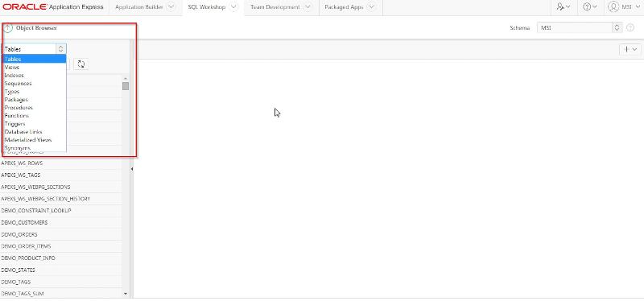Click the plus create object button
This screenshot has width=644, height=301.
(630, 49)
